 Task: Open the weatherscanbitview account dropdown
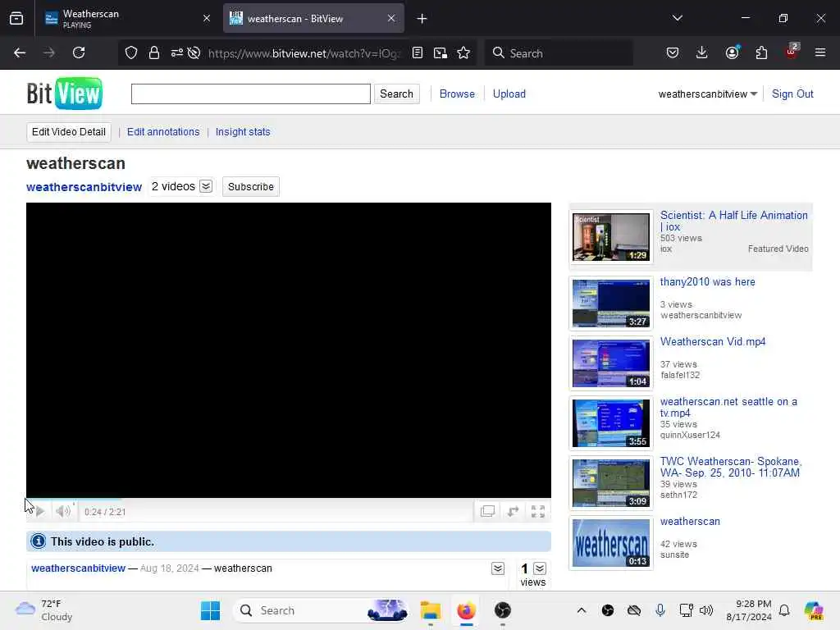(707, 94)
